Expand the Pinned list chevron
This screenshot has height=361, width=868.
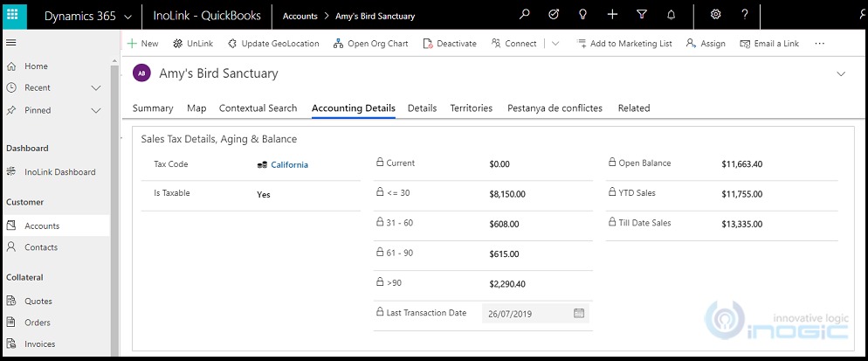[96, 110]
